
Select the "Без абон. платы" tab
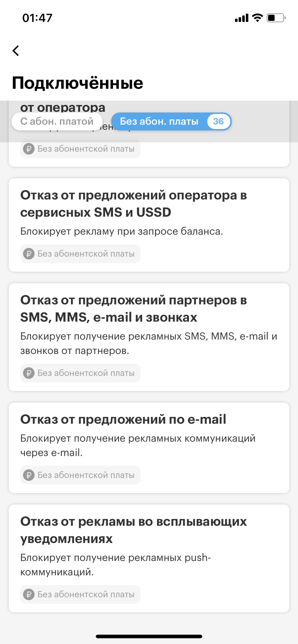159,121
